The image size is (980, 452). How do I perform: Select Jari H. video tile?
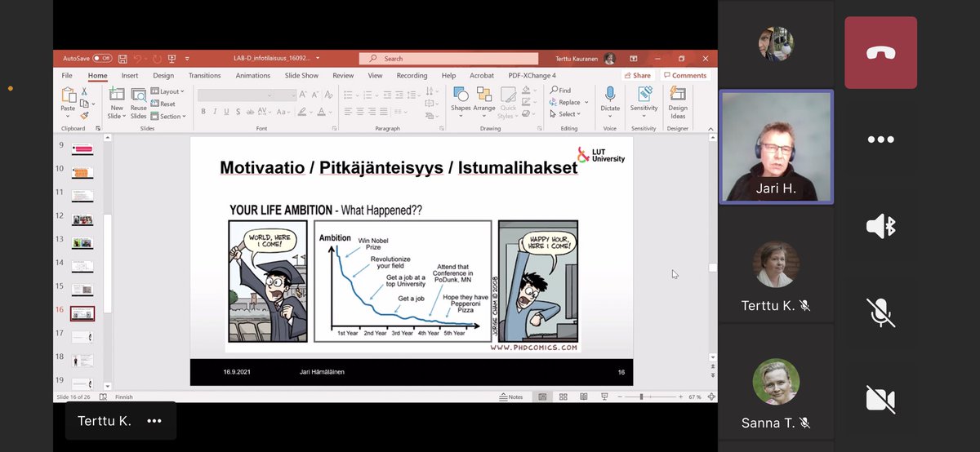click(776, 146)
